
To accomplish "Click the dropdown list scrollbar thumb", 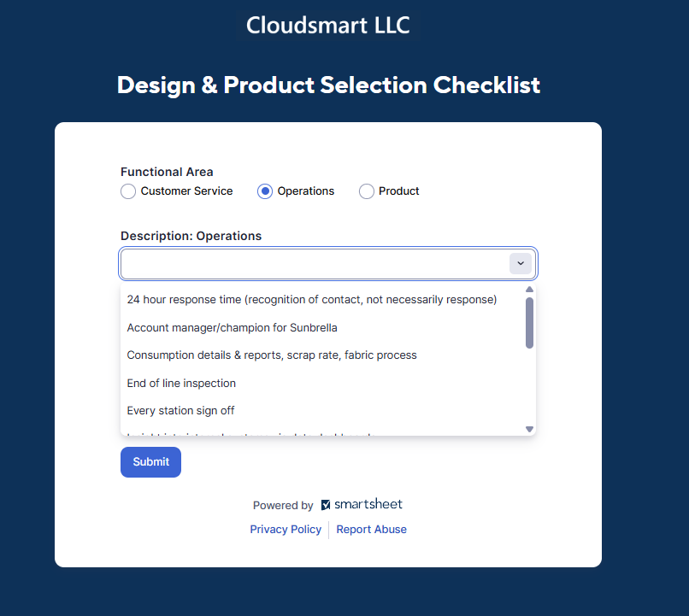I will (529, 323).
